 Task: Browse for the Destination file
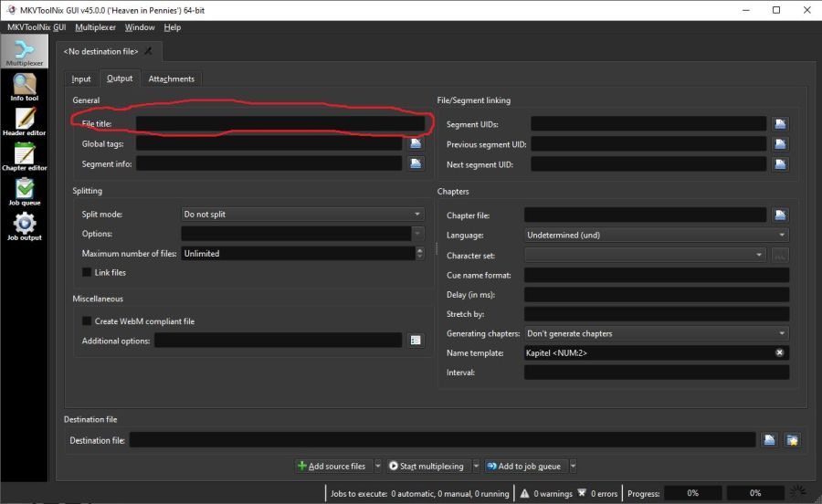[x=770, y=440]
